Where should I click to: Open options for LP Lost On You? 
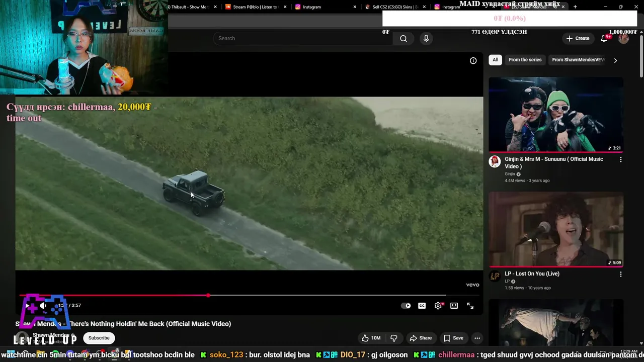(x=620, y=274)
